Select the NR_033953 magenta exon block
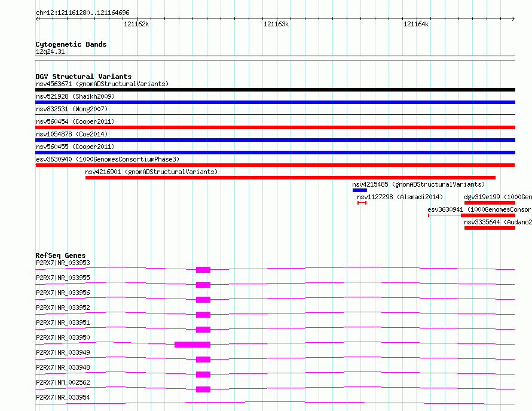 tap(203, 270)
